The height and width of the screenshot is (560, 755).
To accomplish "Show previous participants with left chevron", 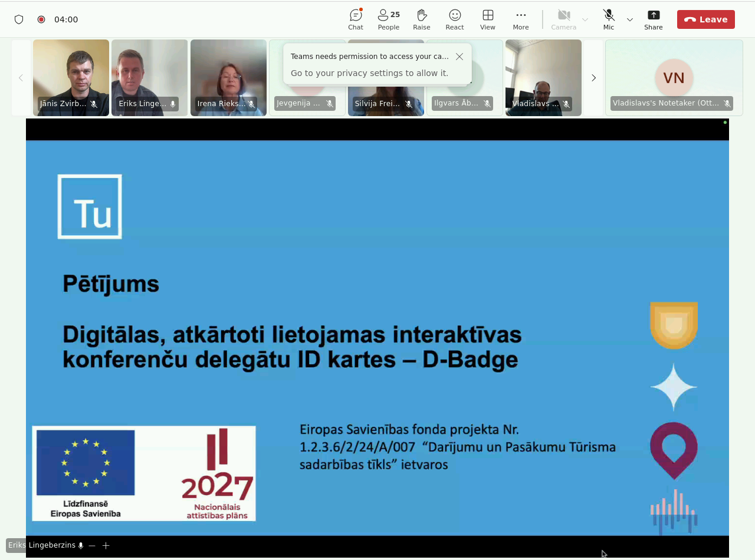I will click(x=21, y=78).
